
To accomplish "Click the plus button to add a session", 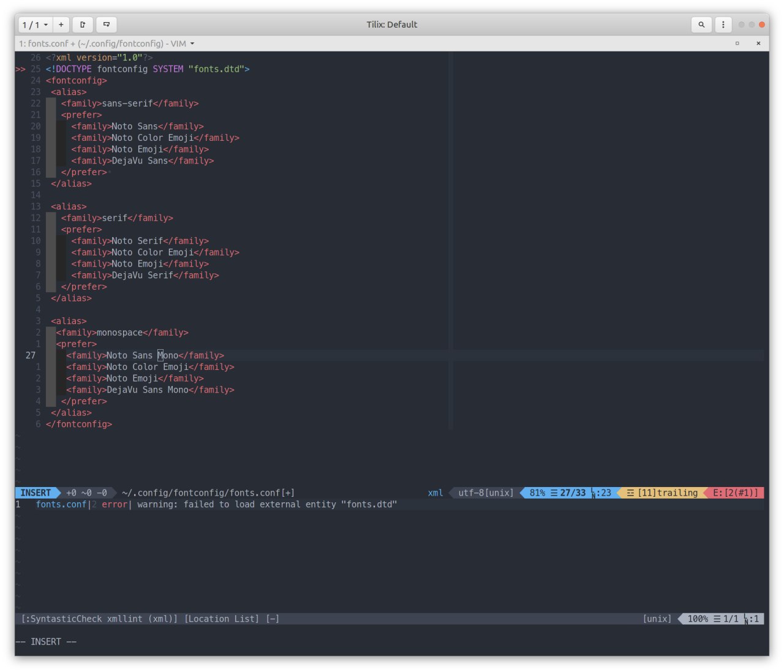I will point(61,25).
